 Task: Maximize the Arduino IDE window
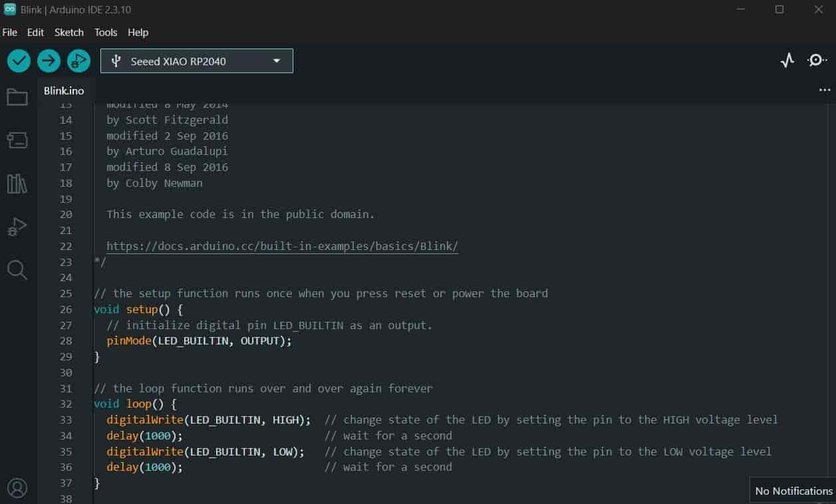[779, 9]
